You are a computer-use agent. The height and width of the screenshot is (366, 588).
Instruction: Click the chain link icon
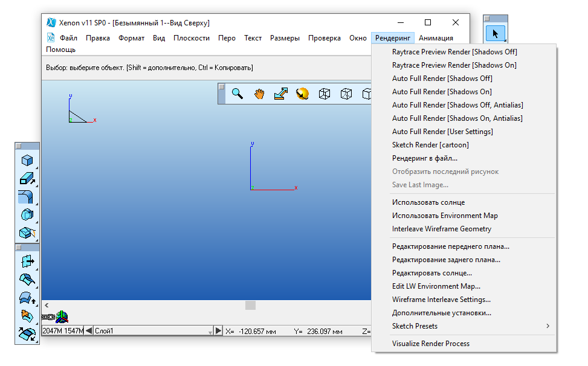tap(48, 317)
